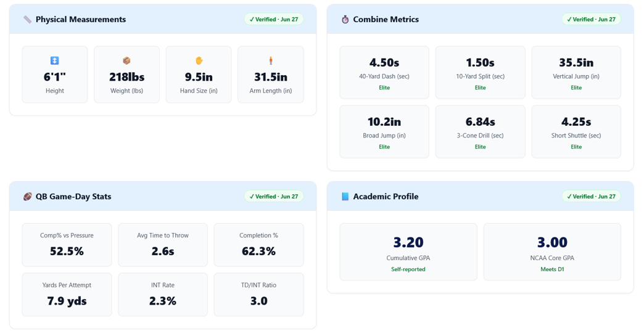
Task: Click the 62.3% Completion value
Action: pyautogui.click(x=258, y=251)
